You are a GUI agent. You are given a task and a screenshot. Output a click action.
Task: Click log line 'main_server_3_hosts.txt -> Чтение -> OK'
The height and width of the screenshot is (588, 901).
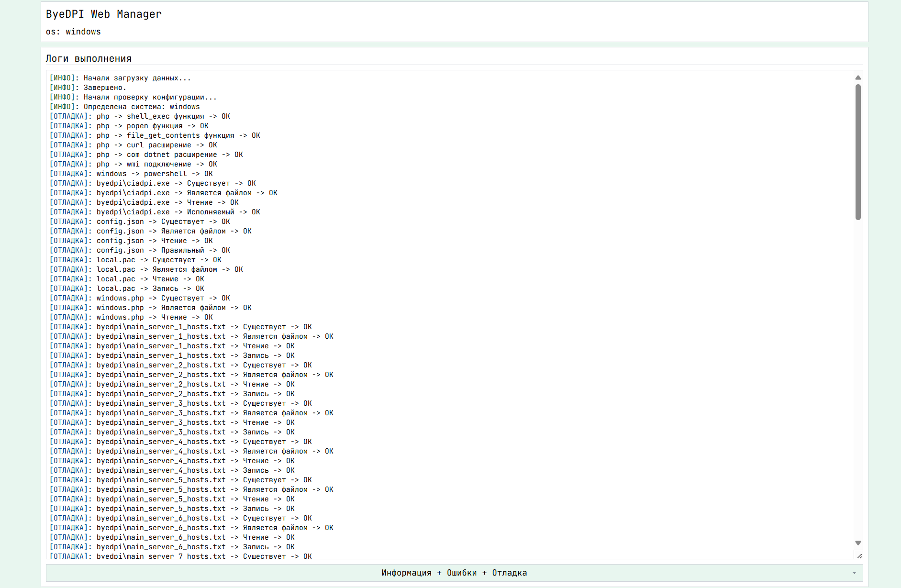[x=172, y=422]
